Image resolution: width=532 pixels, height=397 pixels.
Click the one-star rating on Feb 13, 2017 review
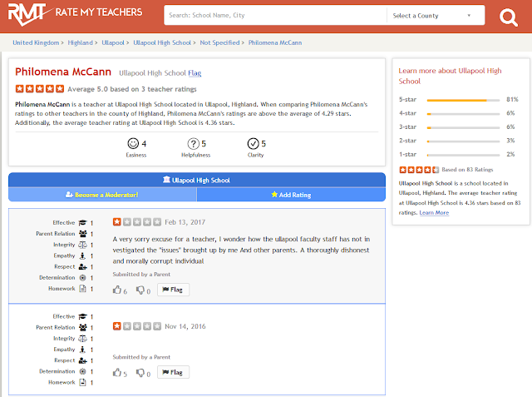point(137,222)
